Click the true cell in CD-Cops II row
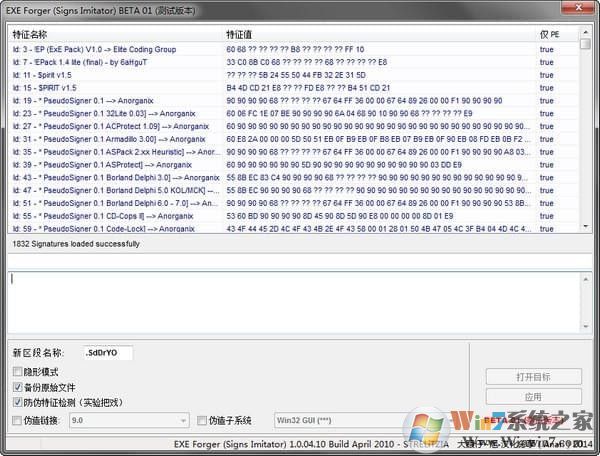This screenshot has height=456, width=600. (x=546, y=216)
